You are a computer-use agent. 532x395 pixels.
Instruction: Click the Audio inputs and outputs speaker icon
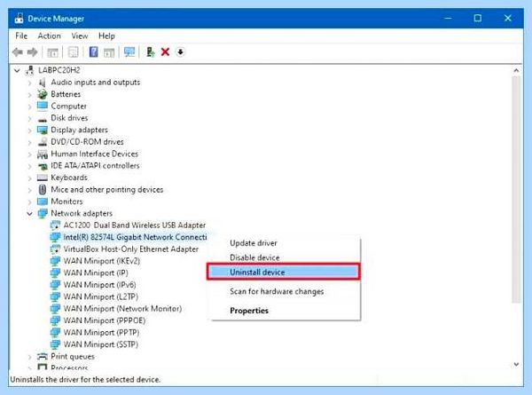pyautogui.click(x=42, y=83)
